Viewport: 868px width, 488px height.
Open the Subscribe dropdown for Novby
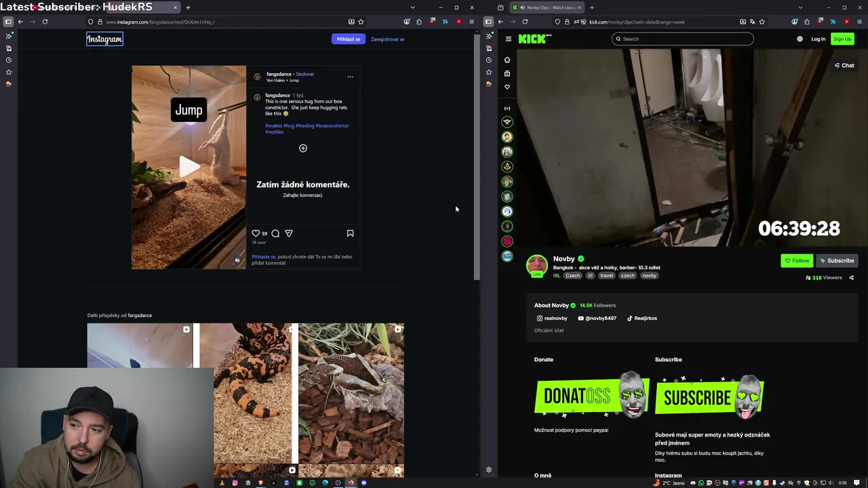837,260
